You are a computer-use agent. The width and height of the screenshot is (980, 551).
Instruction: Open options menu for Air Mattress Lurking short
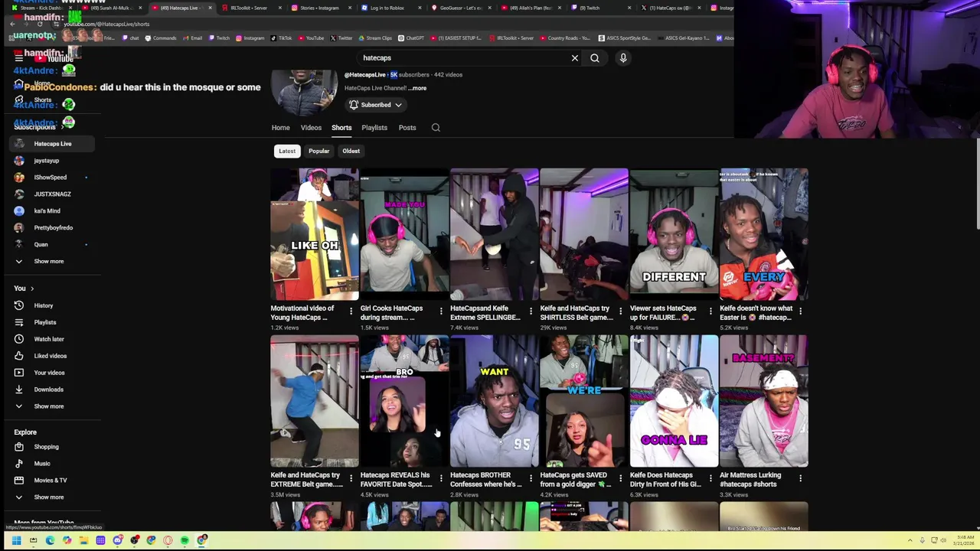(801, 478)
